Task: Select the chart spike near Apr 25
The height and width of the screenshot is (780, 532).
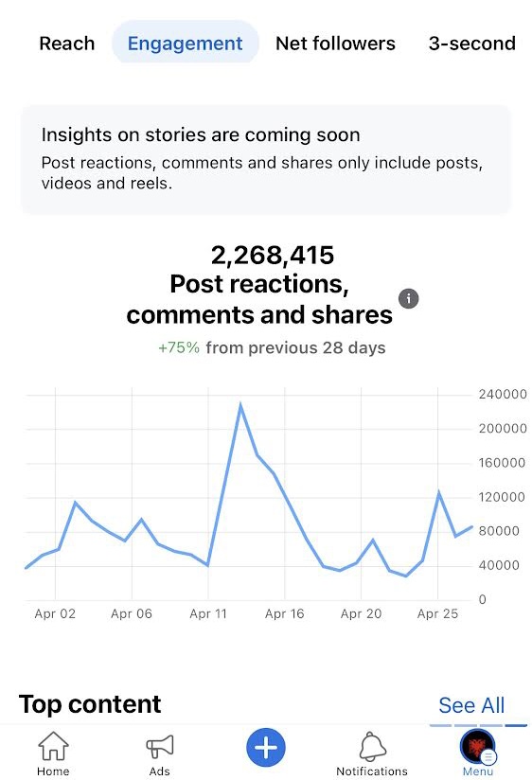Action: point(439,492)
